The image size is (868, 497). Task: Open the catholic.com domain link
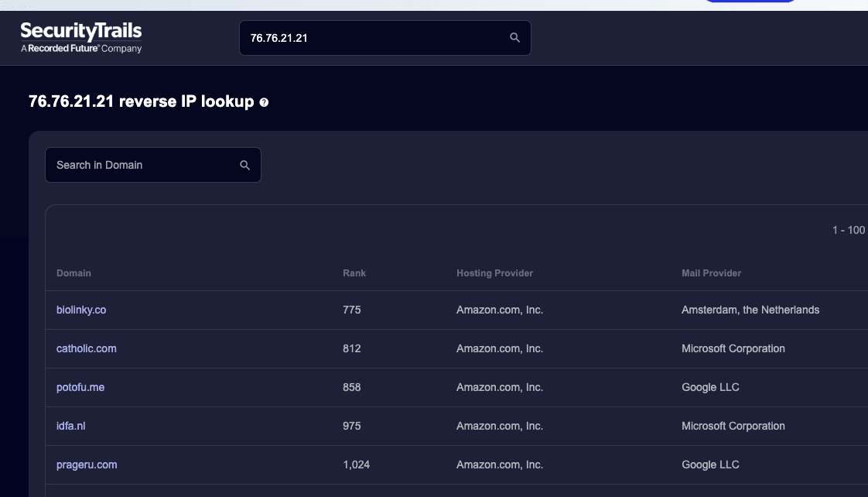87,348
